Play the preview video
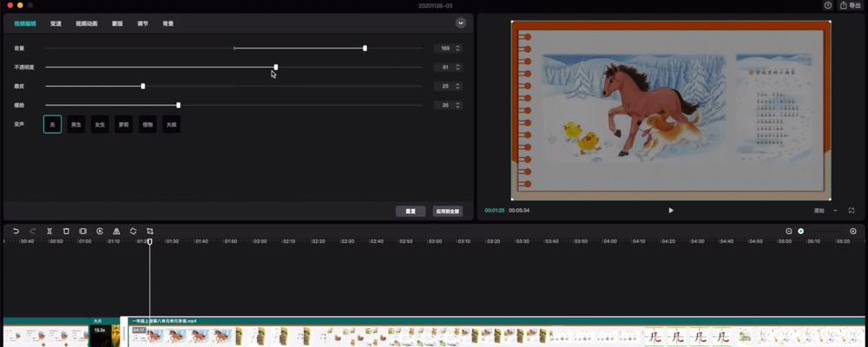Image resolution: width=868 pixels, height=347 pixels. click(671, 210)
